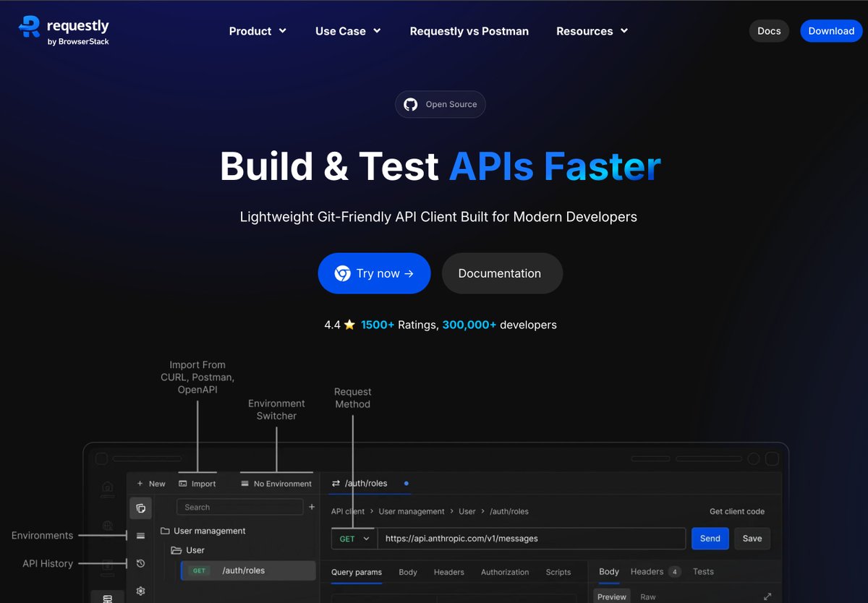This screenshot has width=868, height=603.
Task: Click the blue Download button
Action: (831, 31)
